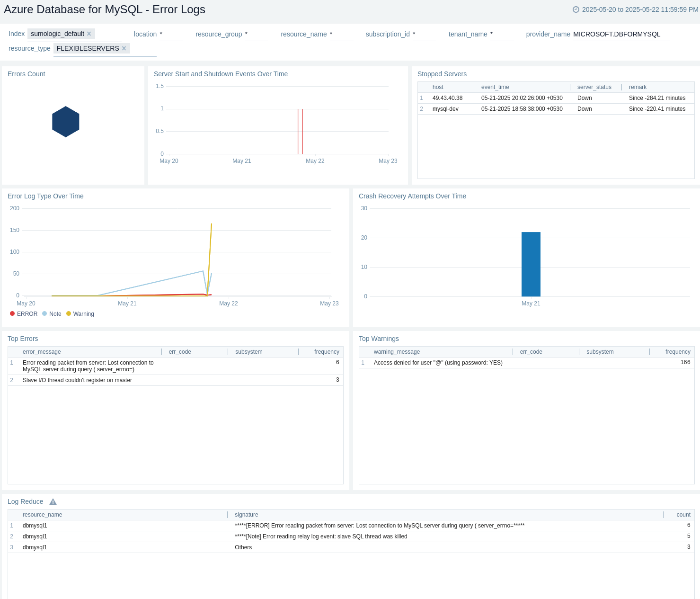Open the Top Warnings panel title
The height and width of the screenshot is (599, 700).
point(379,339)
